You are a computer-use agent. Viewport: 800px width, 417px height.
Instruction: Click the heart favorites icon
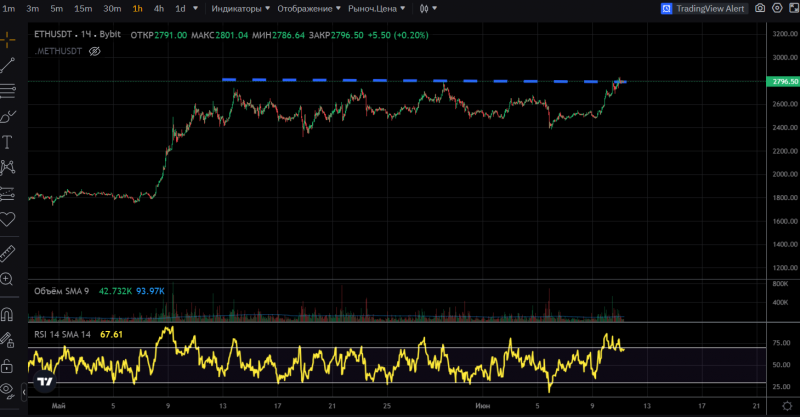(x=7, y=219)
